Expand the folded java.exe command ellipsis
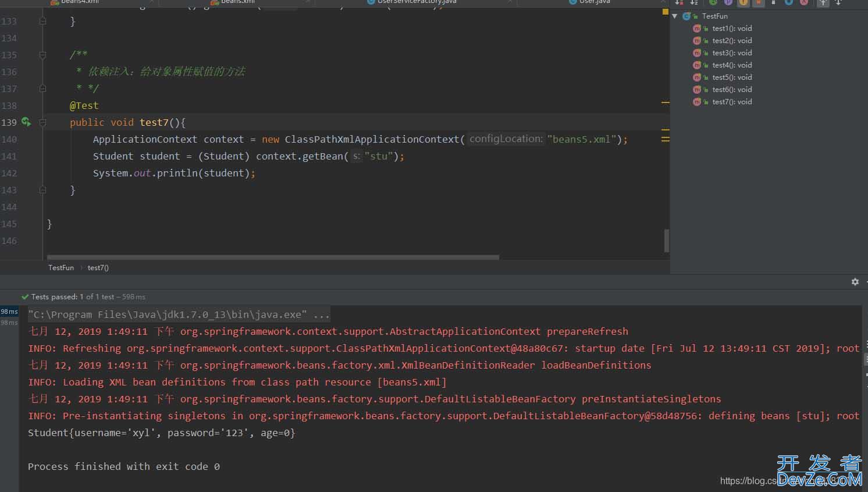This screenshot has width=868, height=492. [x=322, y=314]
